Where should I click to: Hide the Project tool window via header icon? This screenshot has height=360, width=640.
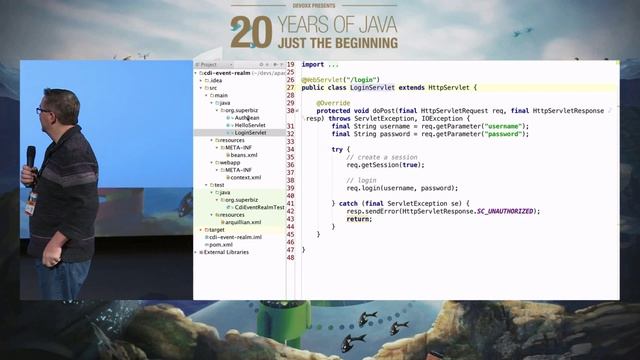(281, 64)
